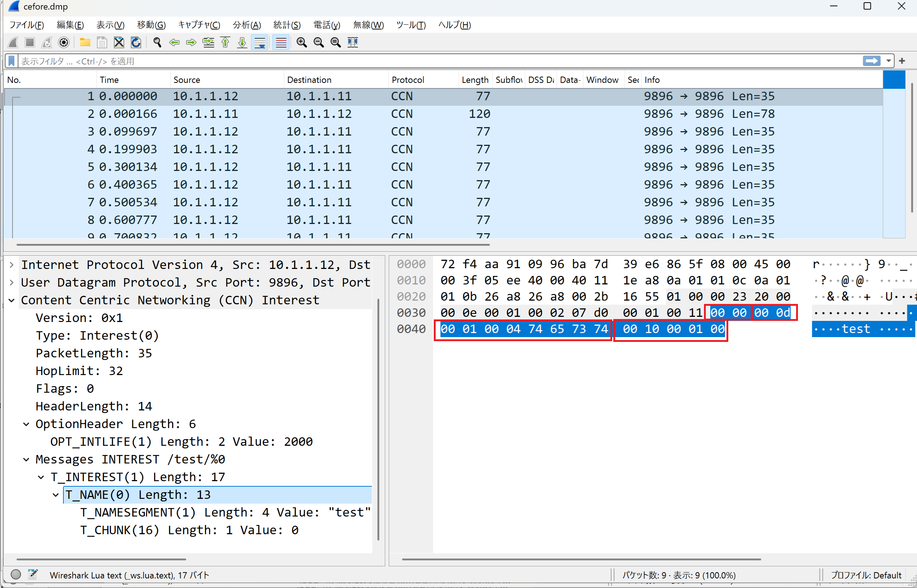Viewport: 917px width, 588px height.
Task: Expand the Internet Protocol Version 4 node
Action: (x=11, y=265)
